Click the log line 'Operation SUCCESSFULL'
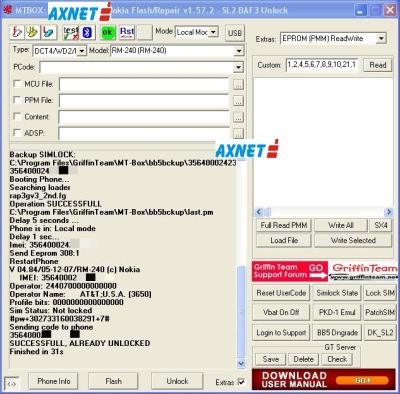 (55, 204)
